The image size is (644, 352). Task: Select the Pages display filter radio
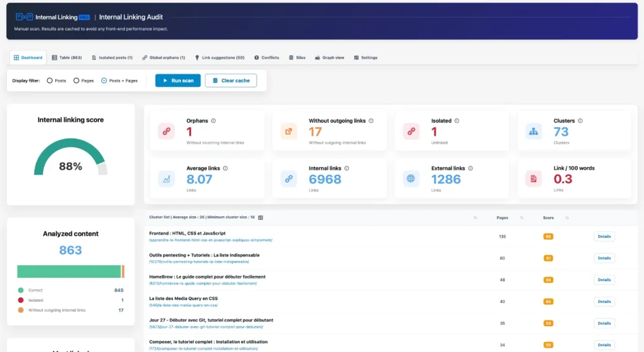[x=76, y=80]
